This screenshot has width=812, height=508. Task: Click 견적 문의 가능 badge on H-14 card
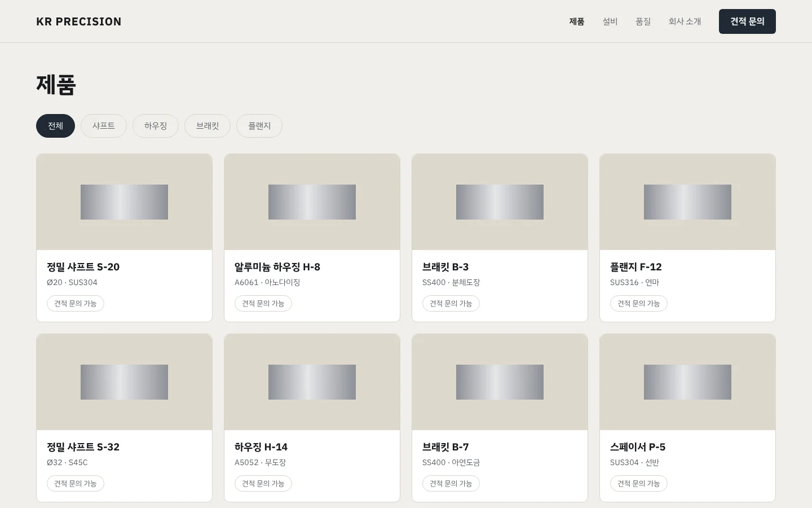click(x=263, y=484)
